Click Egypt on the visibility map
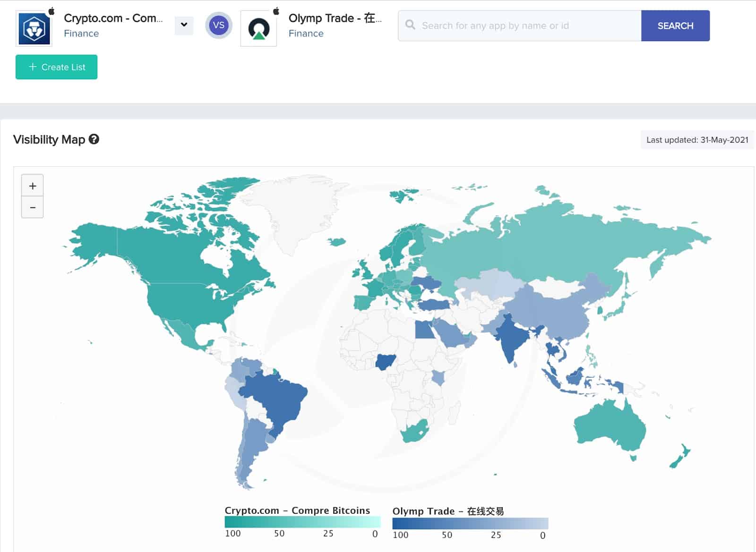 tap(425, 329)
